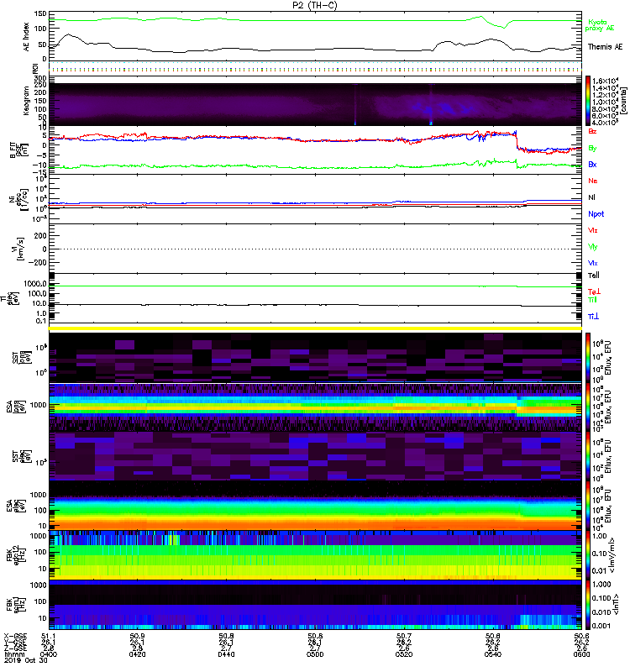Screen dimensions: 630x672
Task: Click the green Viy velocity legend label
Action: [x=593, y=247]
